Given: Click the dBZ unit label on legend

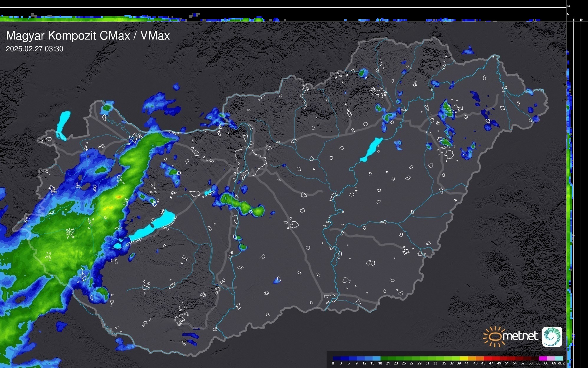Looking at the screenshot, I should tap(561, 363).
